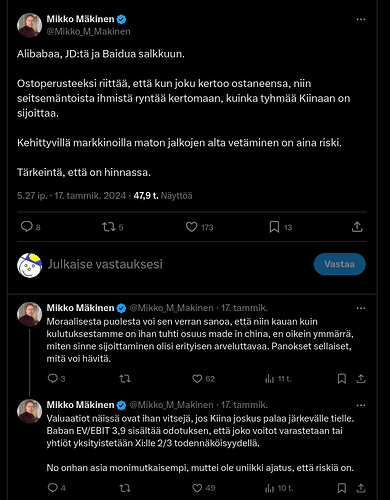Reply to the Moraalisesta puolesta post
The width and height of the screenshot is (390, 500).
pyautogui.click(x=56, y=379)
